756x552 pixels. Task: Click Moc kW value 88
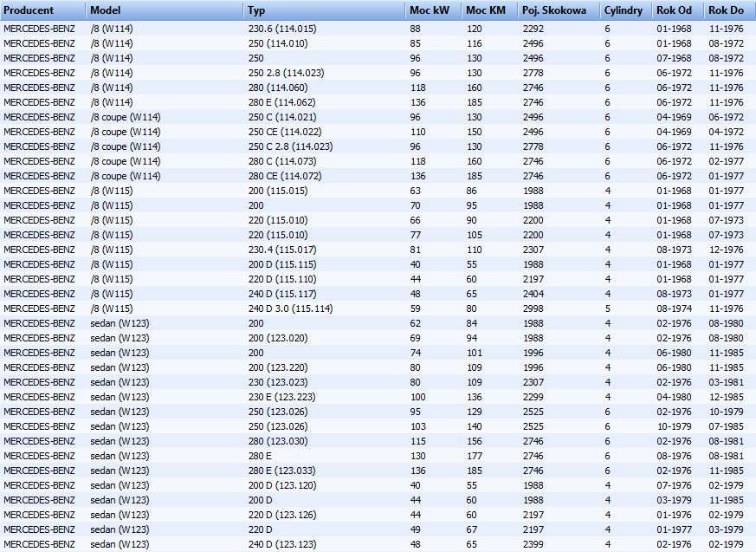(415, 29)
